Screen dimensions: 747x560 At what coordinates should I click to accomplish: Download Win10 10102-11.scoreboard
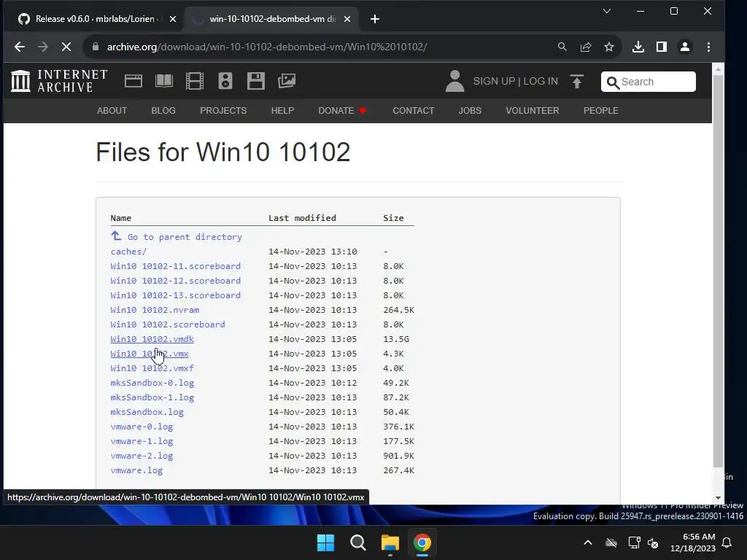(175, 266)
